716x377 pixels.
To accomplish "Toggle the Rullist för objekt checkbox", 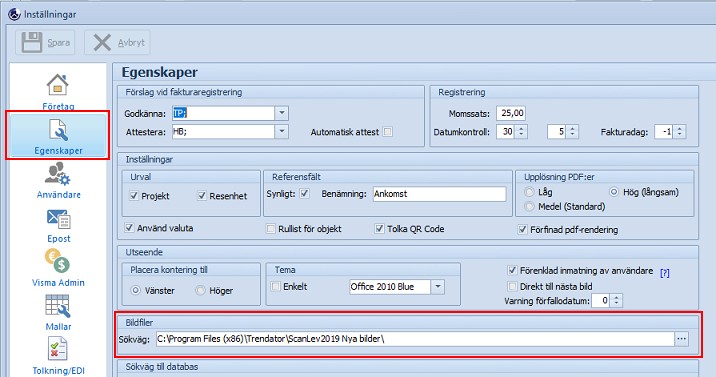I will pos(270,229).
